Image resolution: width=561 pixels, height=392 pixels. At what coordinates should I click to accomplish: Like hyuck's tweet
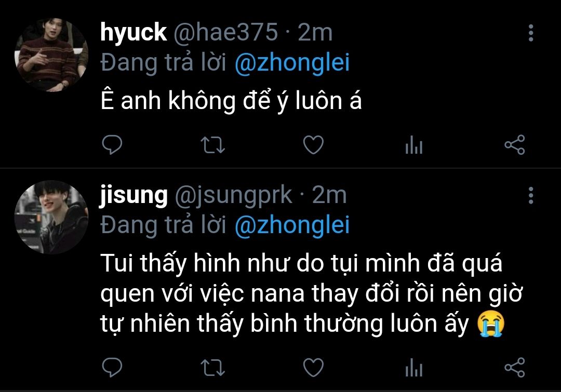[x=313, y=144]
